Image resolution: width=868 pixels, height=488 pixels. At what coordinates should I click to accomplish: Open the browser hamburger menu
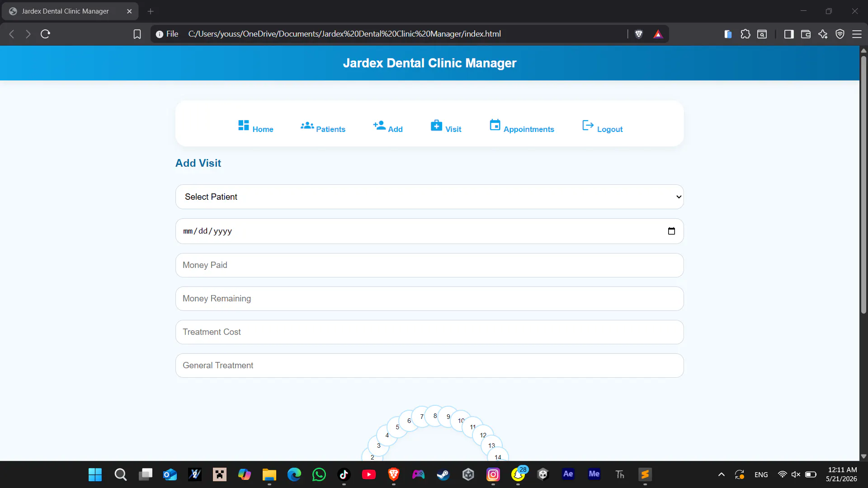click(x=857, y=34)
